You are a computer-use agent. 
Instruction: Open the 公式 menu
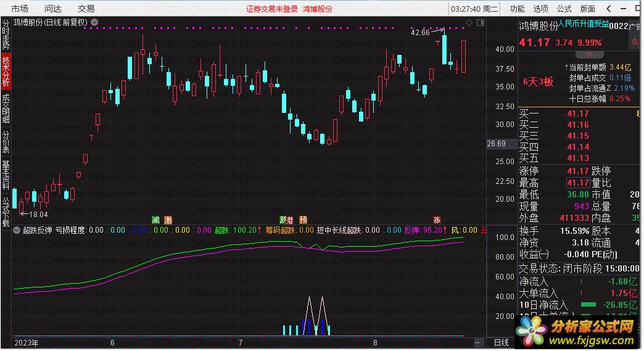tap(564, 9)
